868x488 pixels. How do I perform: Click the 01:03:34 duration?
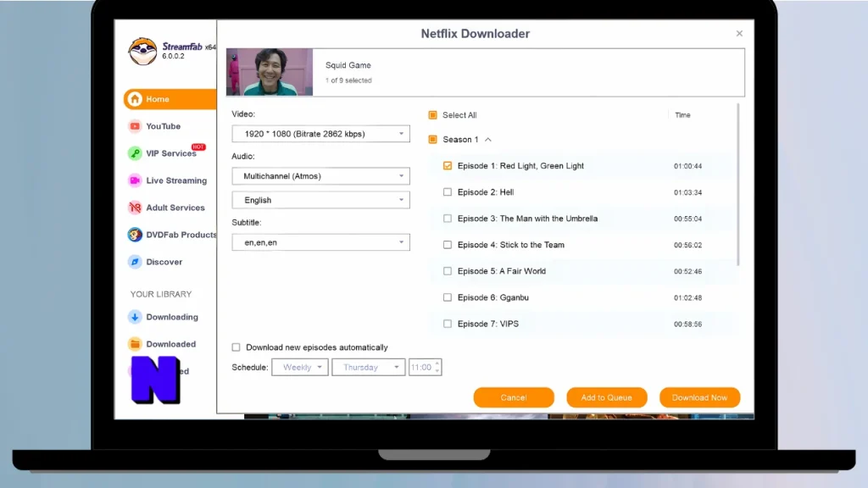[x=688, y=192]
